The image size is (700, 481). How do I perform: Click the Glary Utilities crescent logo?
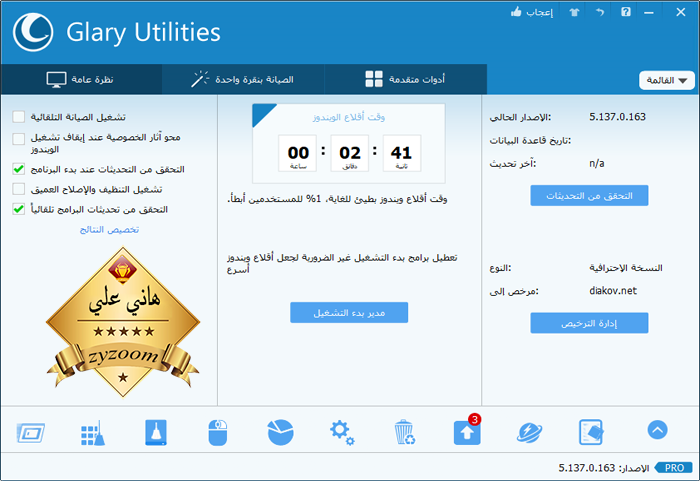point(33,32)
